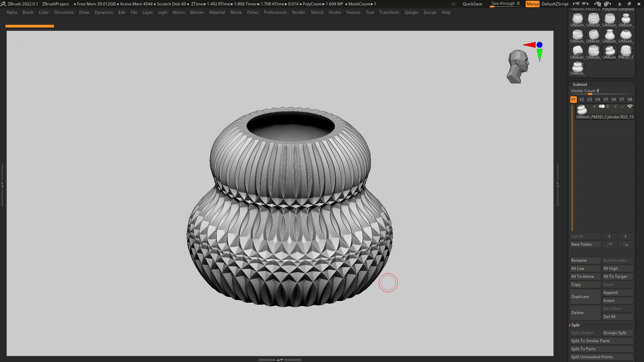
Task: Load next UI layout with right bars icon
Action: [585, 4]
